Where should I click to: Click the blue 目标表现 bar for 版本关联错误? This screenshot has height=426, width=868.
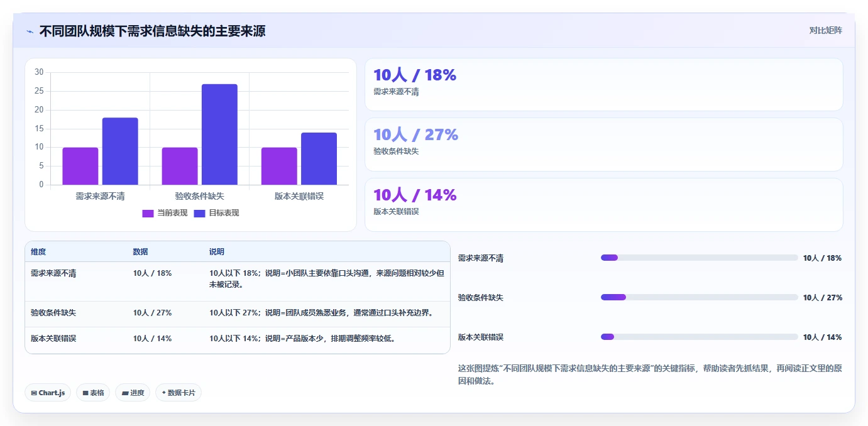[x=319, y=158]
